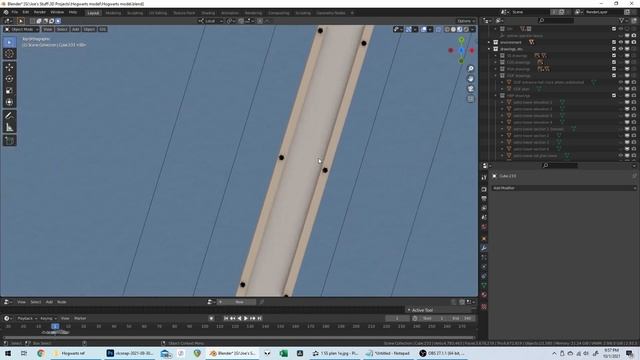Click the current frame number field

click(x=397, y=318)
